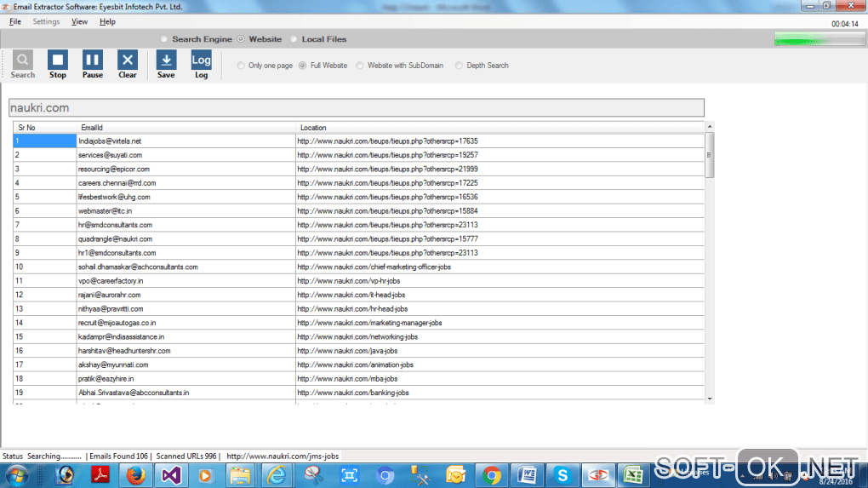Choose Full Website option
Image resolution: width=868 pixels, height=488 pixels.
(323, 66)
